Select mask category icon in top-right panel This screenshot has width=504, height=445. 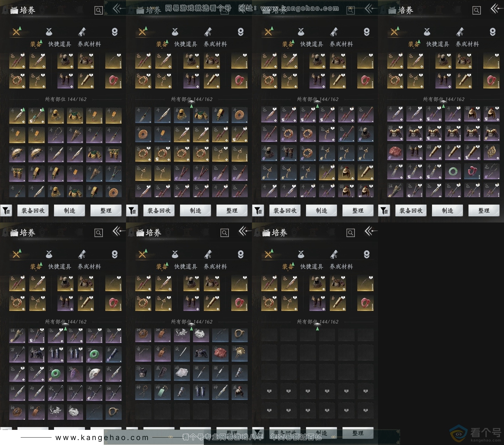coord(493,32)
